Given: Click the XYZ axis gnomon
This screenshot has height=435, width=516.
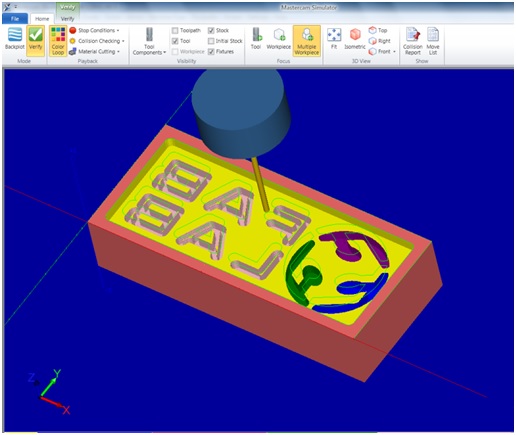Looking at the screenshot, I should pos(49,391).
